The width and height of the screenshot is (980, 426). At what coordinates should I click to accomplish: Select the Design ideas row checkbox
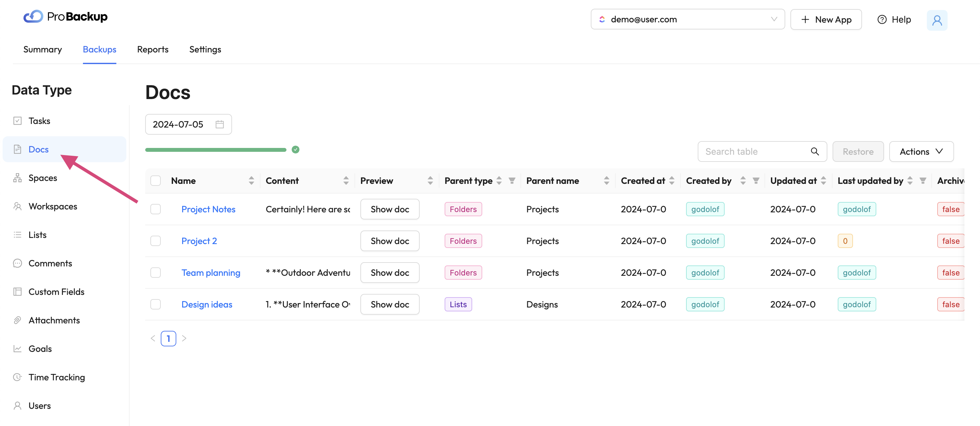tap(156, 304)
